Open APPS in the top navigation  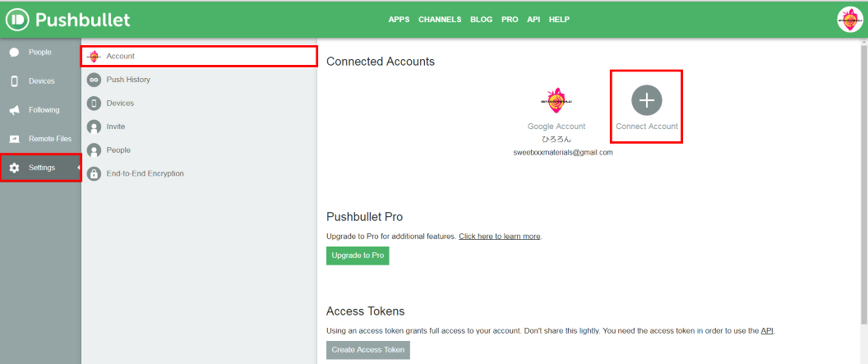pos(399,20)
